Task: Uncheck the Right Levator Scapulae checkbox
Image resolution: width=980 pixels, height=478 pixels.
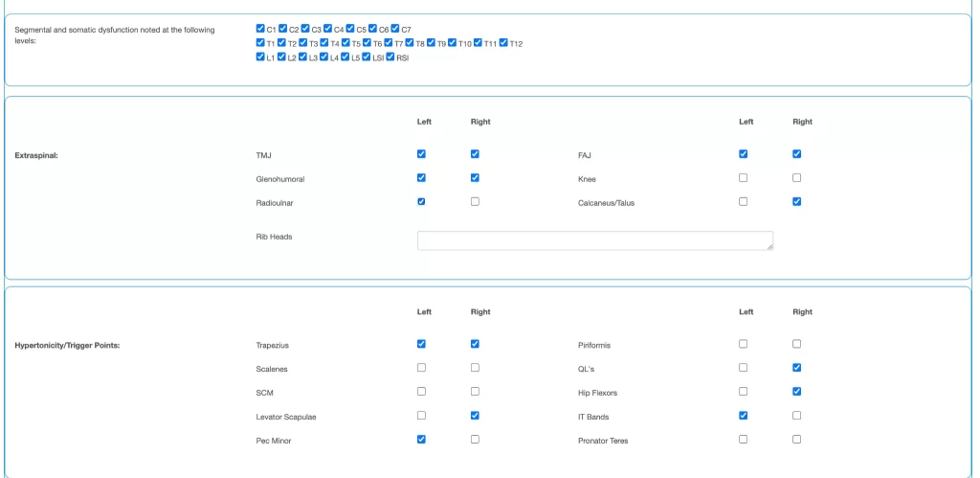Action: [475, 416]
